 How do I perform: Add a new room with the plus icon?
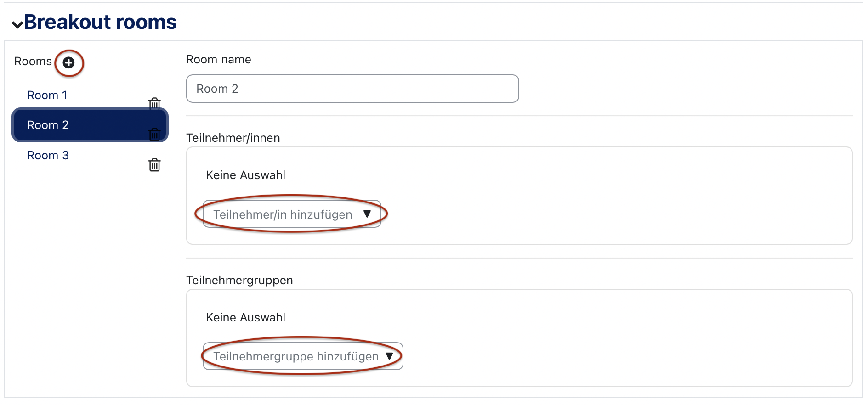(69, 62)
